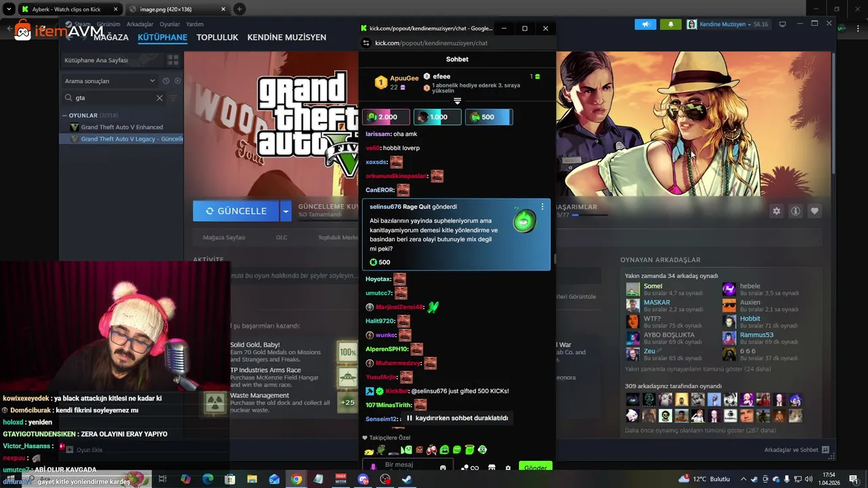This screenshot has height=488, width=868.
Task: Click ready-to-play filter icon in library
Action: tap(178, 81)
